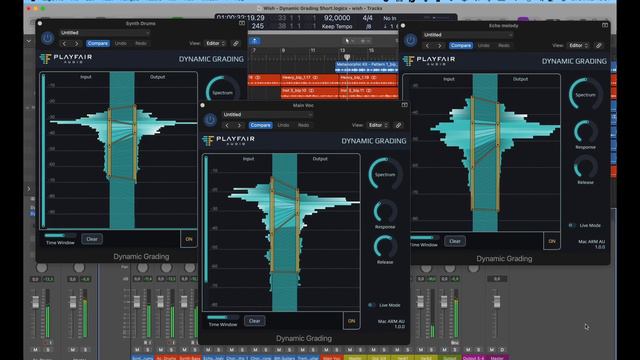
Task: Expand the chevron on the left of the mixer
Action: (29, 189)
